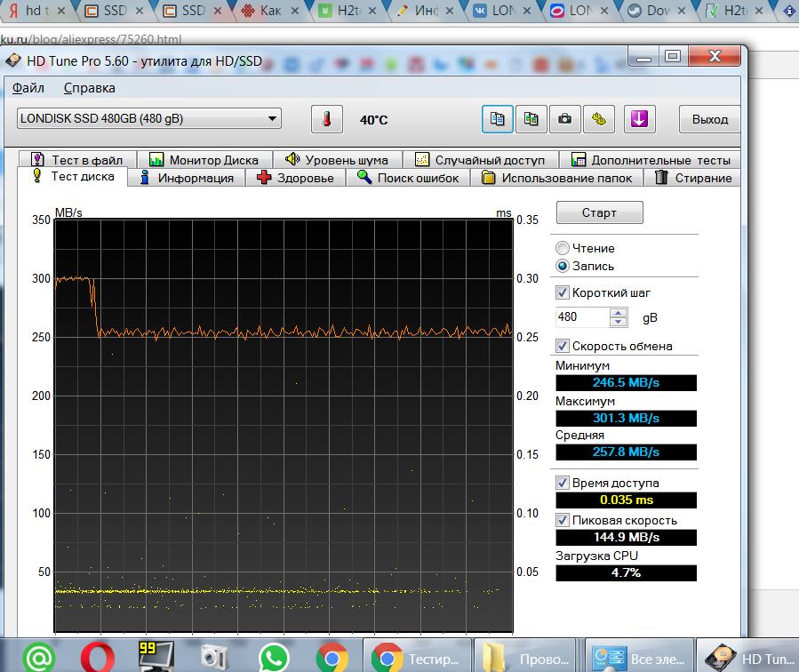Open WhatsApp from the taskbar
The height and width of the screenshot is (672, 799).
click(274, 658)
